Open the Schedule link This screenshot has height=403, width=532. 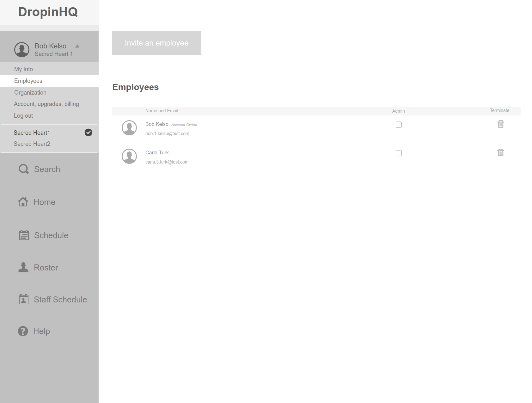pos(51,235)
